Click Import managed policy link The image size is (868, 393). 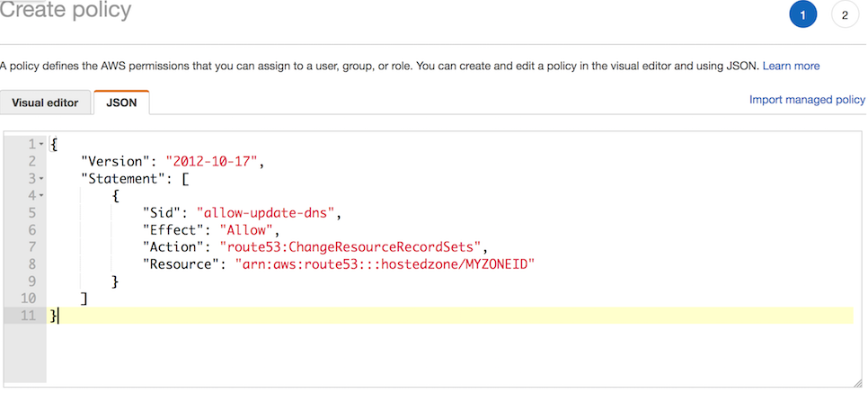pyautogui.click(x=807, y=100)
